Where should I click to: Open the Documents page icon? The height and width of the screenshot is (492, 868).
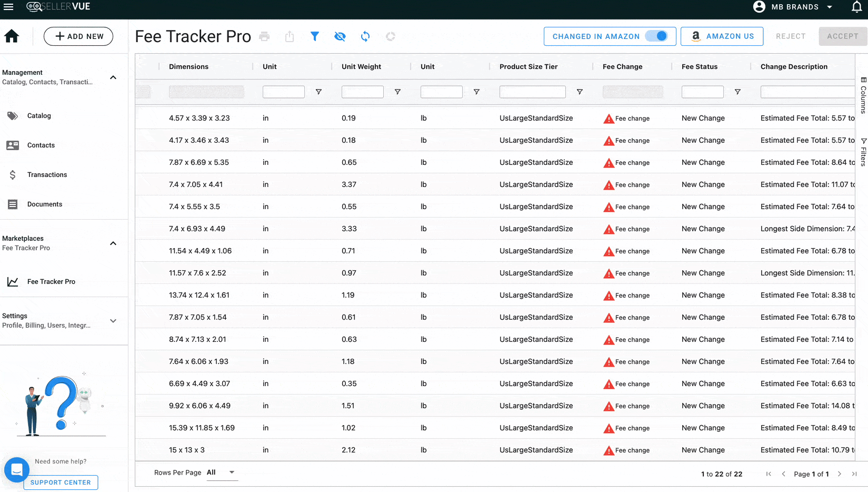13,204
